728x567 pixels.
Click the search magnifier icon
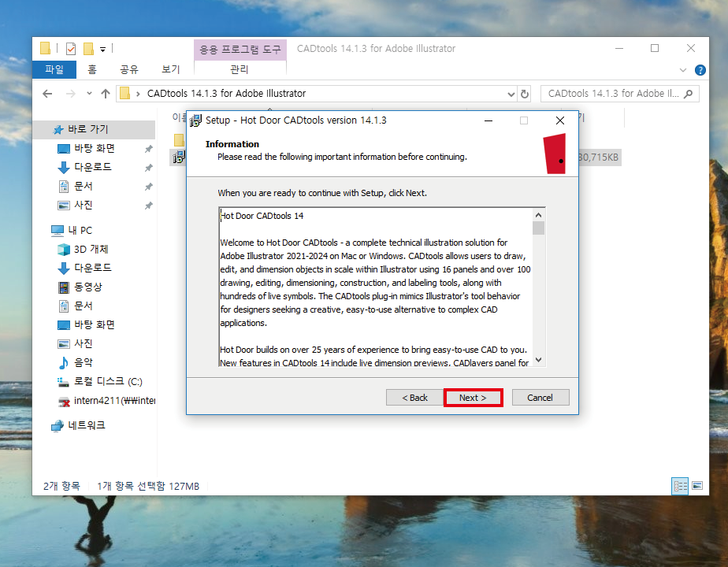[689, 94]
